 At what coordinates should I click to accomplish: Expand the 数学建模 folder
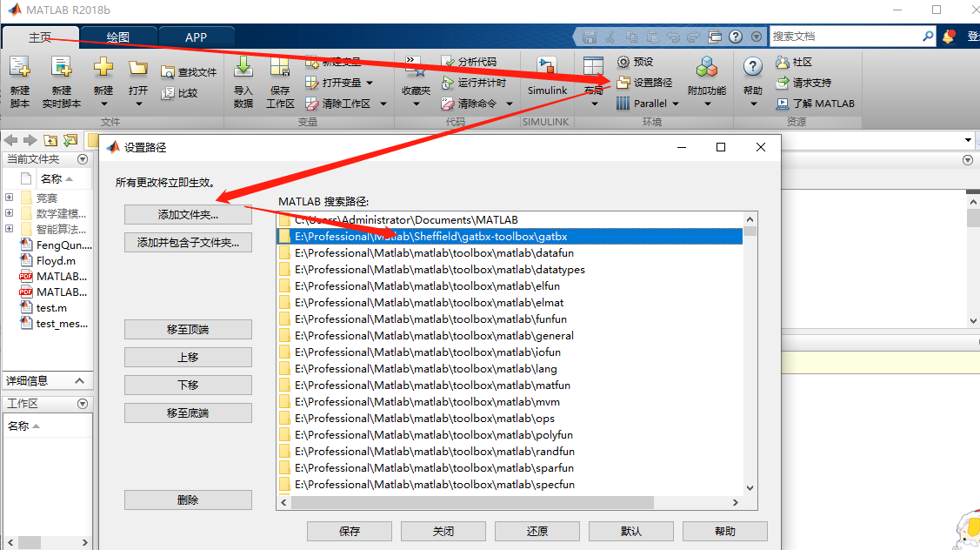10,212
